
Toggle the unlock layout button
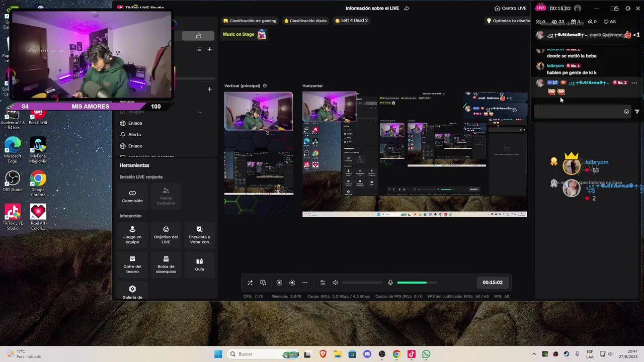198,36
